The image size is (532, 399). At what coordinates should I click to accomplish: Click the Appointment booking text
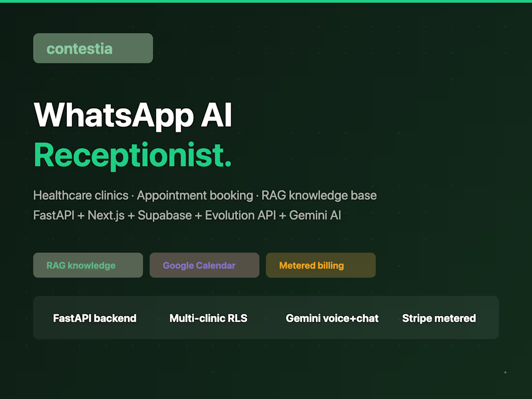click(x=194, y=195)
